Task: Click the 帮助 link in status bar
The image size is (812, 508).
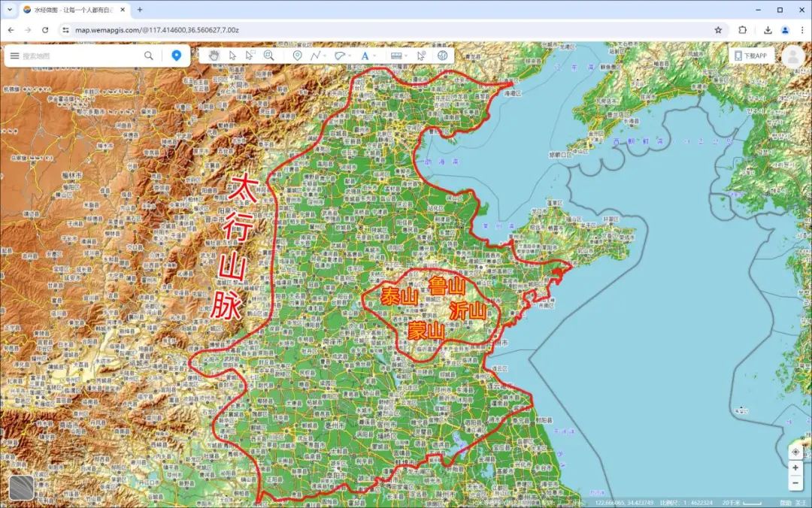Action: tap(786, 503)
